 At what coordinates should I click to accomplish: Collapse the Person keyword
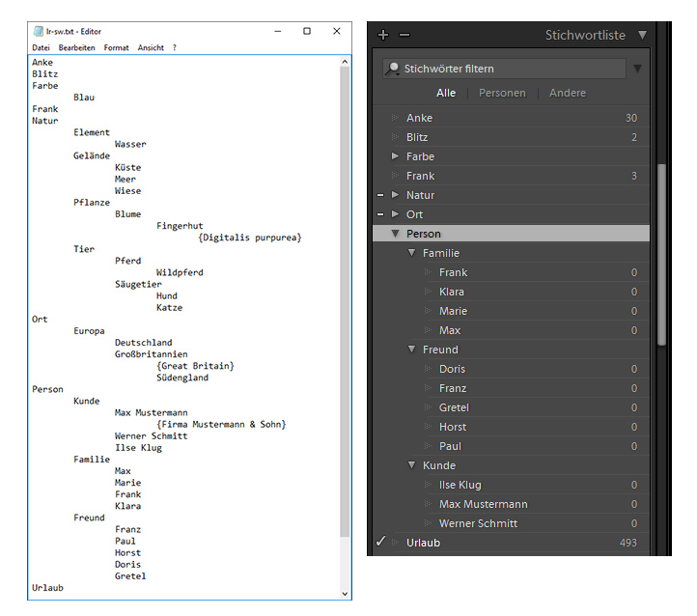395,234
